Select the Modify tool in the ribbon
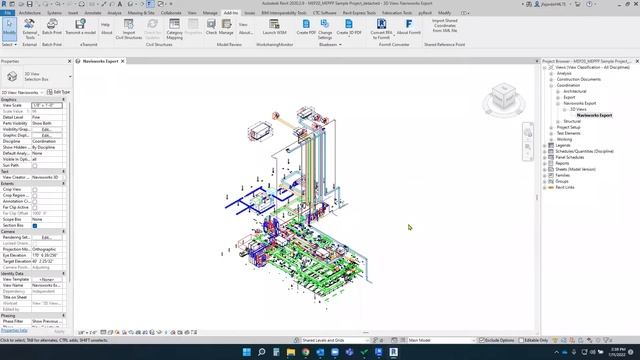The height and width of the screenshot is (360, 640). coord(9,28)
